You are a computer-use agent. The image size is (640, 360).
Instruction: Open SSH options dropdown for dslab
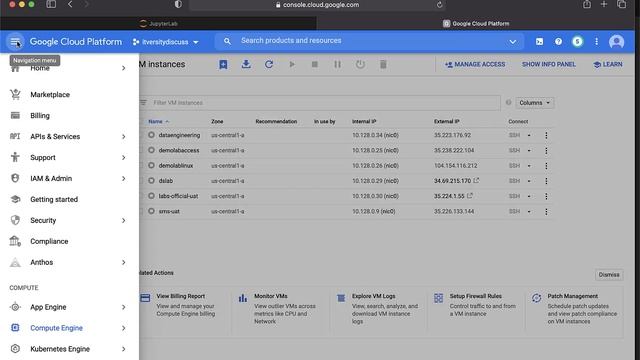tap(529, 181)
